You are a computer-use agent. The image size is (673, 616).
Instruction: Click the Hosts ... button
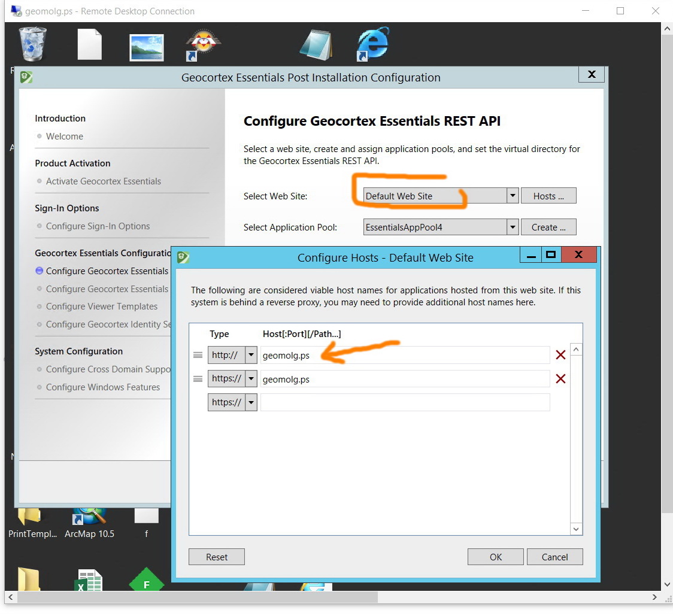coord(548,196)
